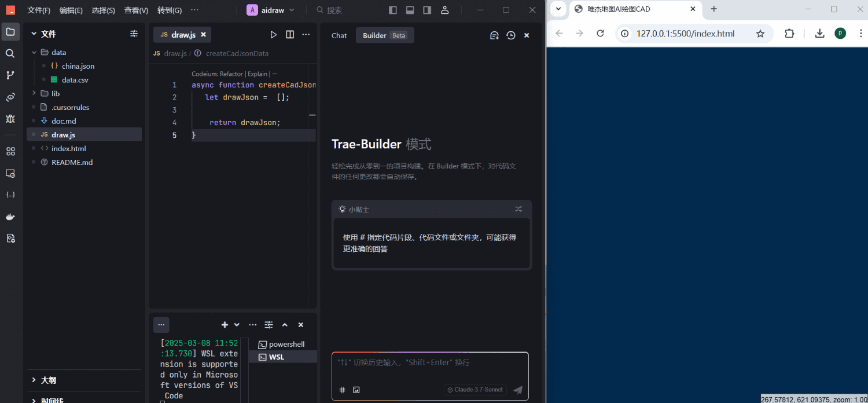
Task: Click the split editor icon above the code
Action: pos(290,34)
